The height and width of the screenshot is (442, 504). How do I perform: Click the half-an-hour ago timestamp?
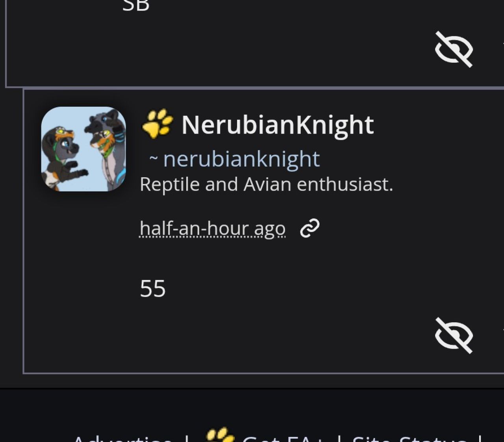pyautogui.click(x=213, y=228)
